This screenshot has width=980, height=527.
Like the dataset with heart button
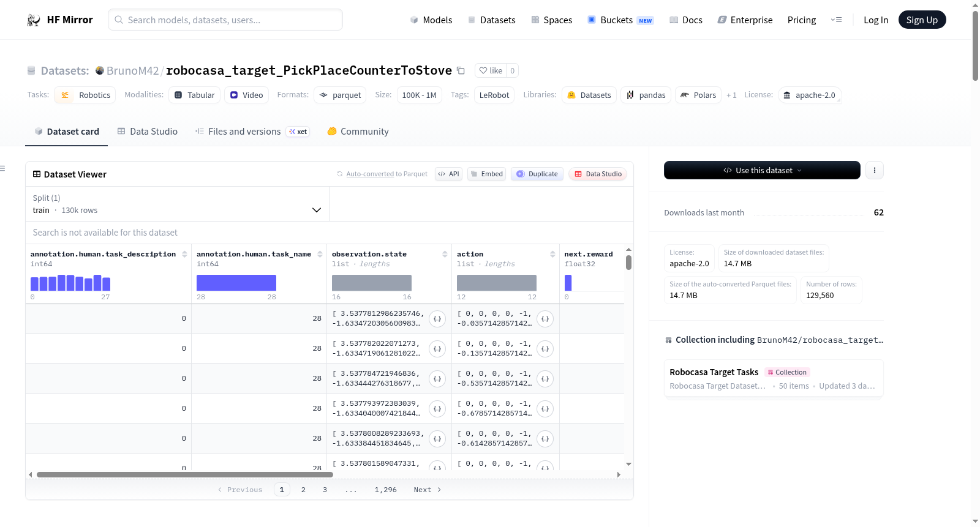[491, 70]
